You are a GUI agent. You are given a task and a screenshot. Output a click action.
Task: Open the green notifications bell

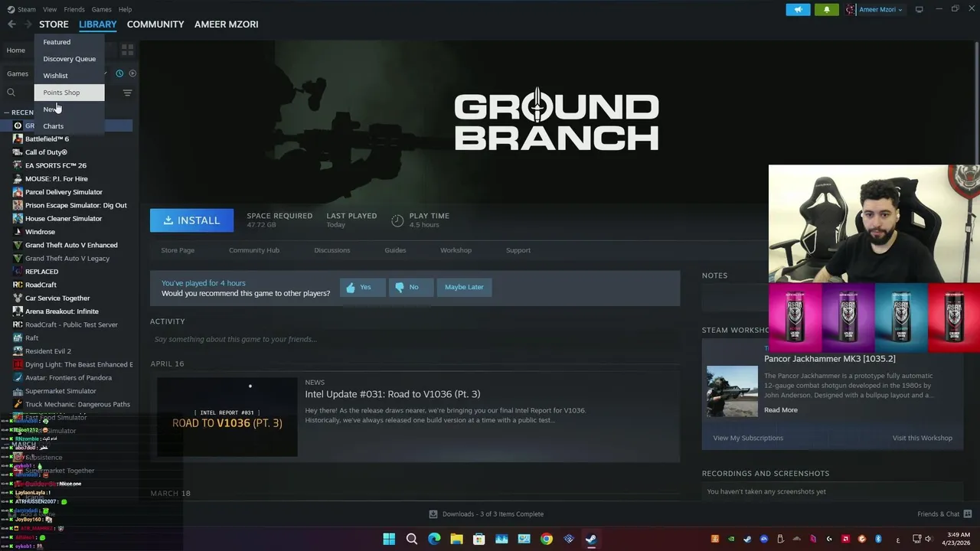tap(826, 9)
